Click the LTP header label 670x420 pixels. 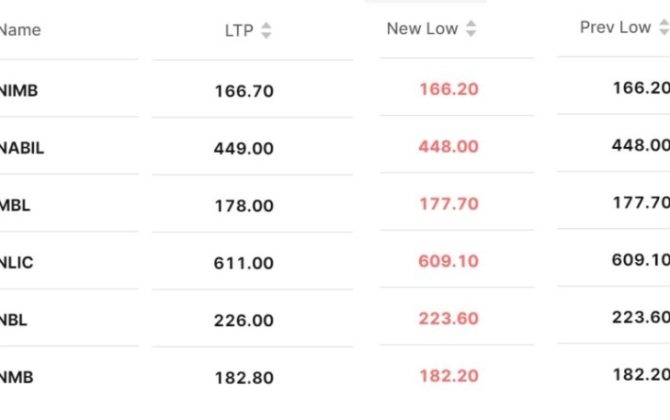coord(239,31)
